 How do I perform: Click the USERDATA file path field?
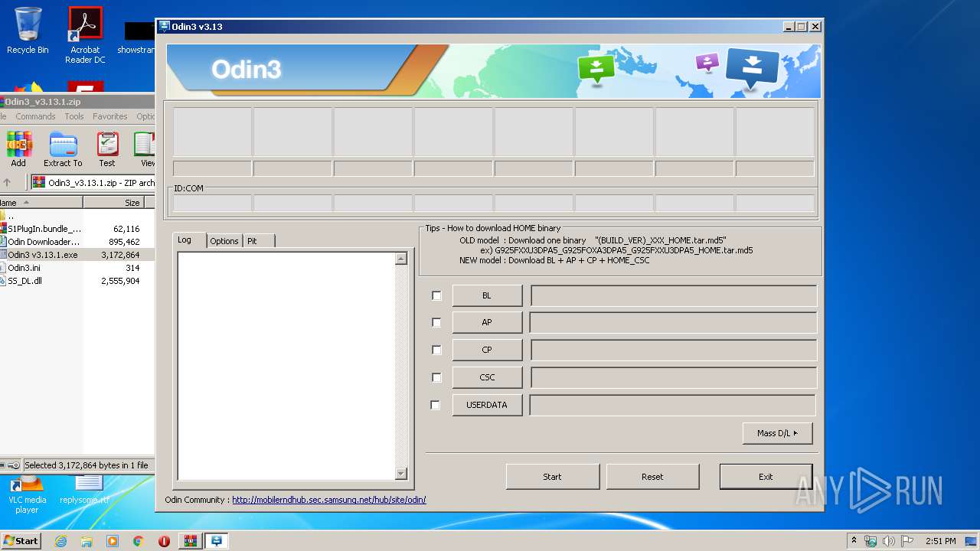tap(673, 405)
